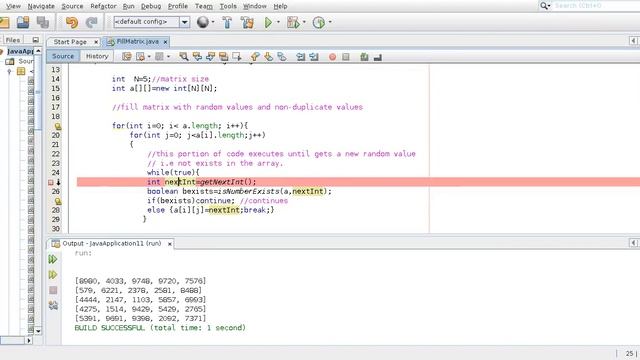Click the Redo icon
Image resolution: width=640 pixels, height=360 pixels.
tap(91, 22)
